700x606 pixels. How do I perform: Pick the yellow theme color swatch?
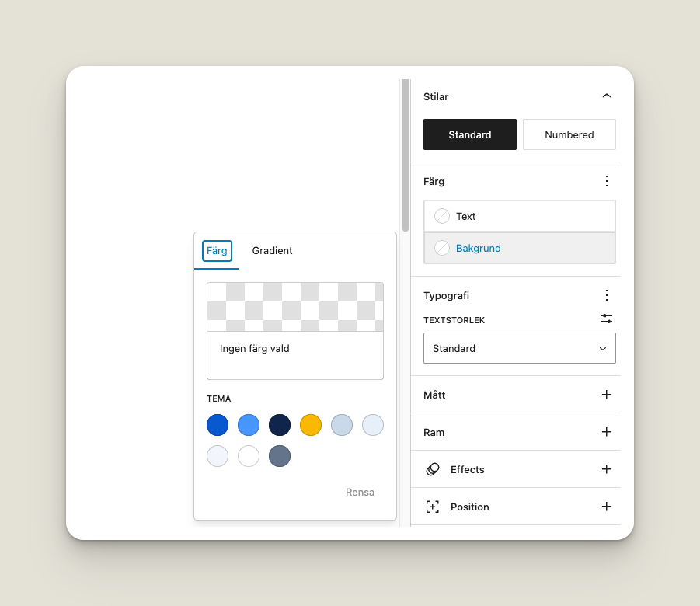tap(311, 425)
